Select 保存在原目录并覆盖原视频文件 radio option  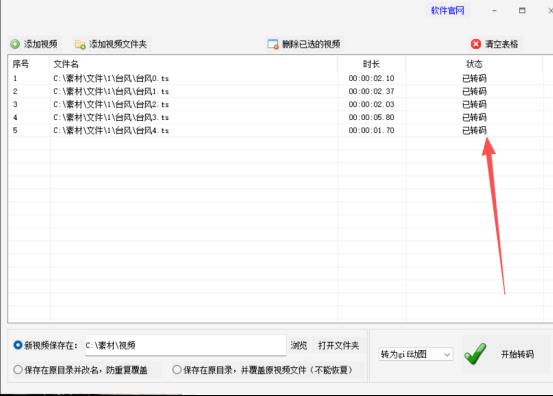click(177, 370)
